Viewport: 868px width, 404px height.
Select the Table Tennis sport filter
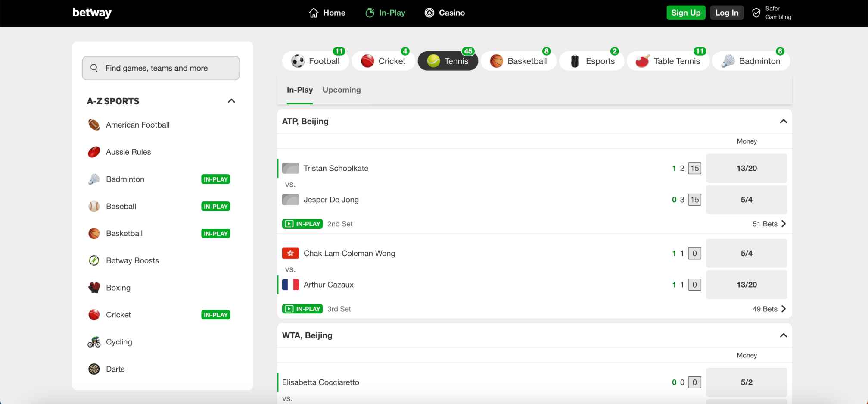point(668,61)
